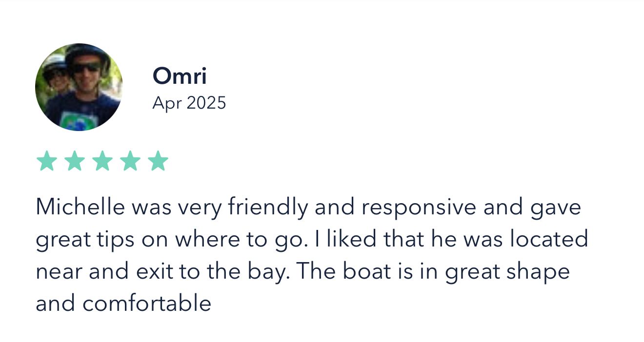
Task: Click the word "friendly" in the review
Action: pos(268,207)
